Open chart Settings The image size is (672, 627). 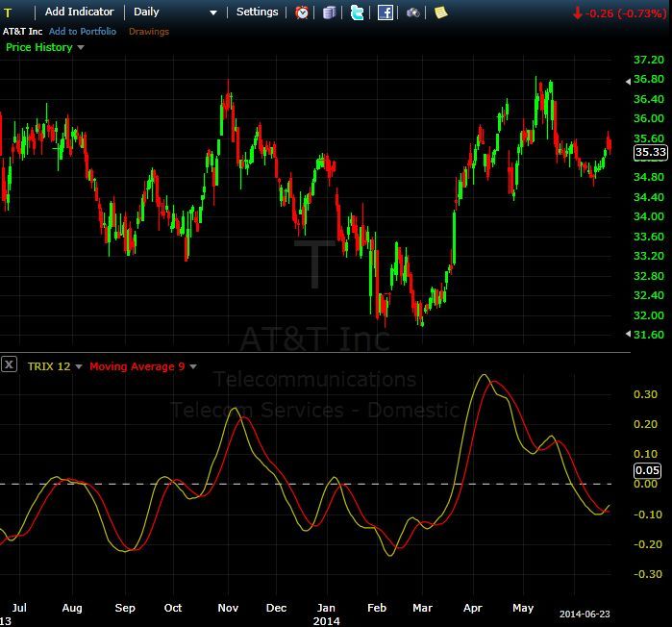257,12
